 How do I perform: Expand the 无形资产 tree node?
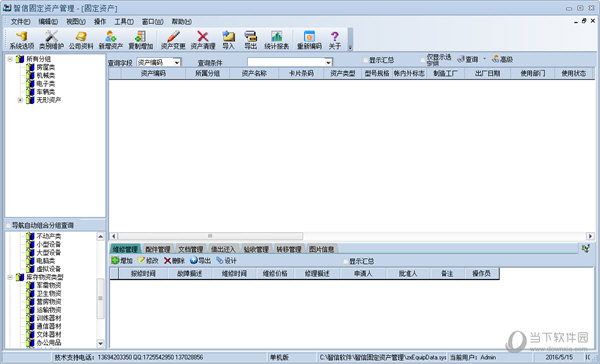pos(20,100)
